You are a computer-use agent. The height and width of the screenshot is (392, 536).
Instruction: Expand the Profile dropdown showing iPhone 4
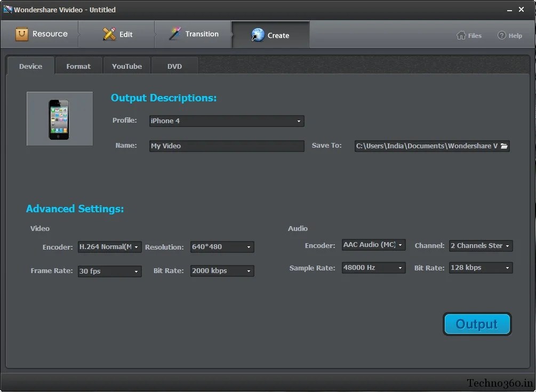pyautogui.click(x=227, y=121)
